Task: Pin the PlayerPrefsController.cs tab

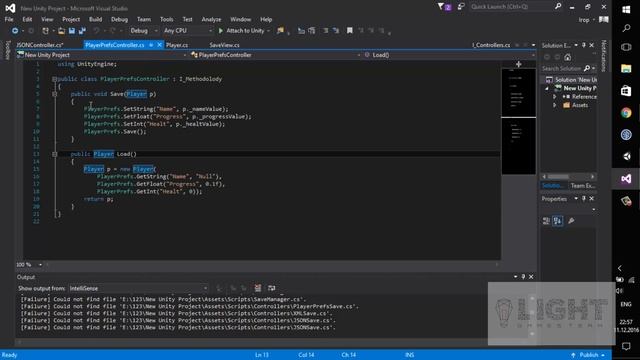Action: tap(151, 45)
